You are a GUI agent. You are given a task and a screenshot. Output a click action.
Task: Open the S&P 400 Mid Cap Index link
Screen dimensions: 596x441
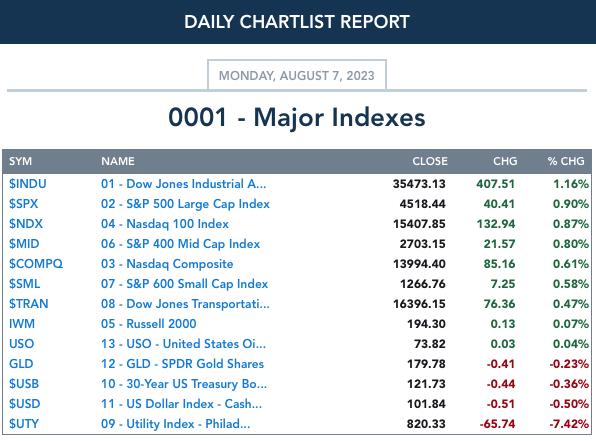pyautogui.click(x=181, y=244)
